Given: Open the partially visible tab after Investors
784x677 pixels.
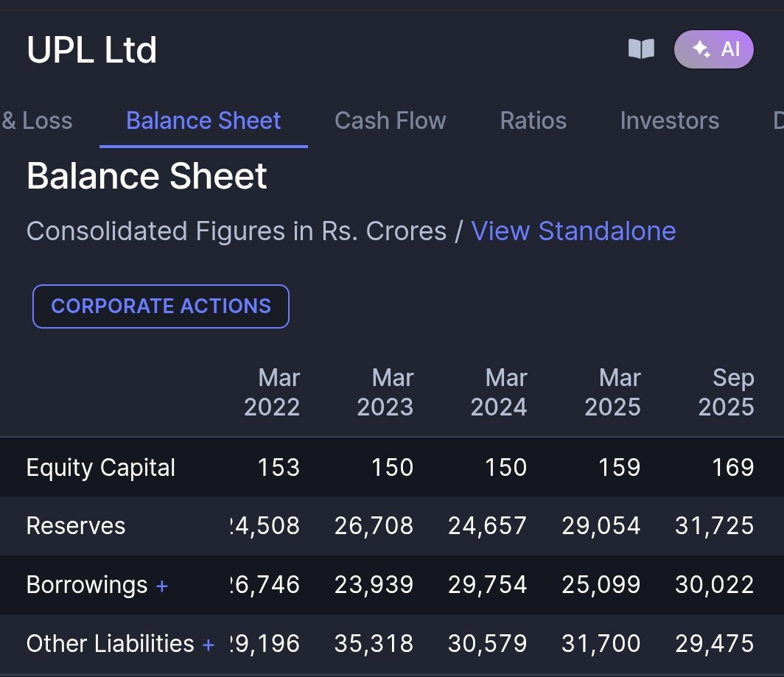Looking at the screenshot, I should pos(777,120).
